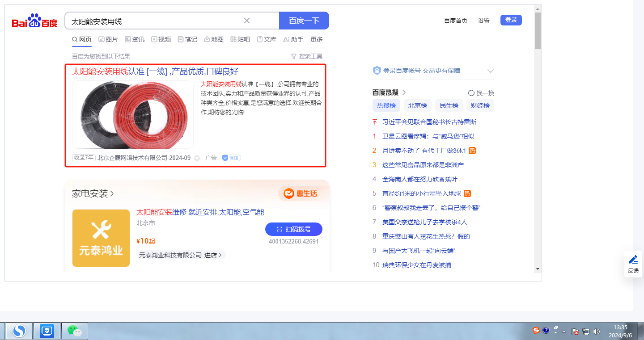The width and height of the screenshot is (644, 340).
Task: Click the Baidu logo
Action: click(34, 21)
